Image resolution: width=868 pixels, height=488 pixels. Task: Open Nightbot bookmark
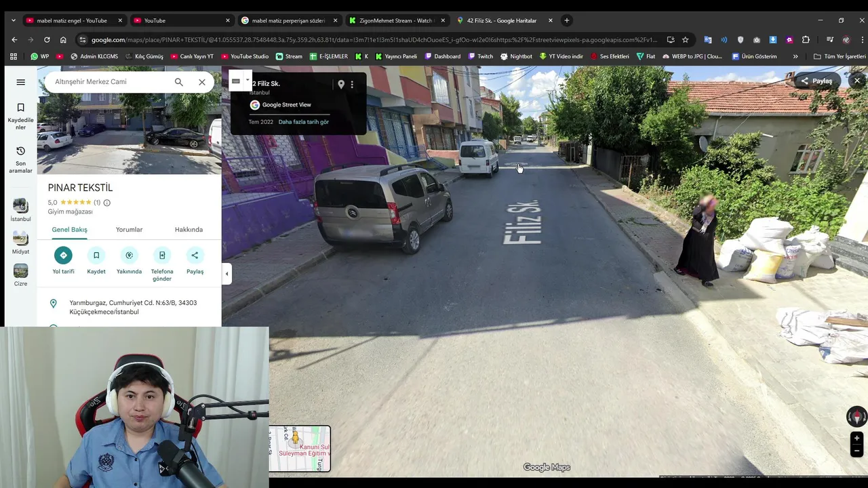pyautogui.click(x=516, y=56)
